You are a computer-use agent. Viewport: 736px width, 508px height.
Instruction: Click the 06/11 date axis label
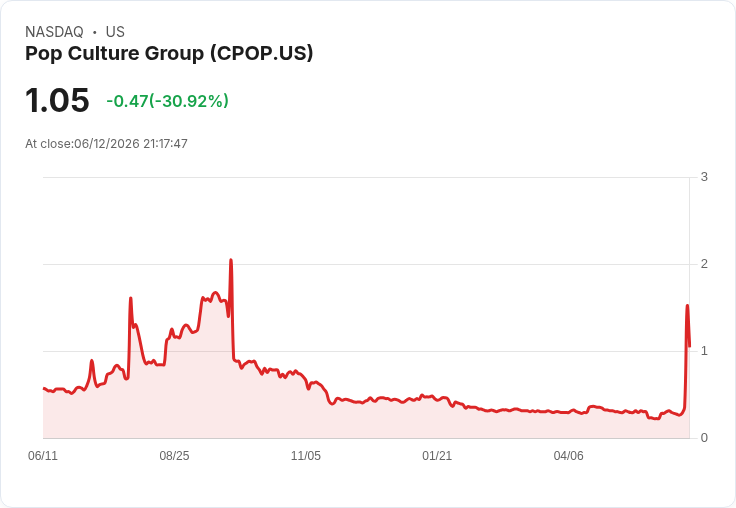[x=43, y=456]
